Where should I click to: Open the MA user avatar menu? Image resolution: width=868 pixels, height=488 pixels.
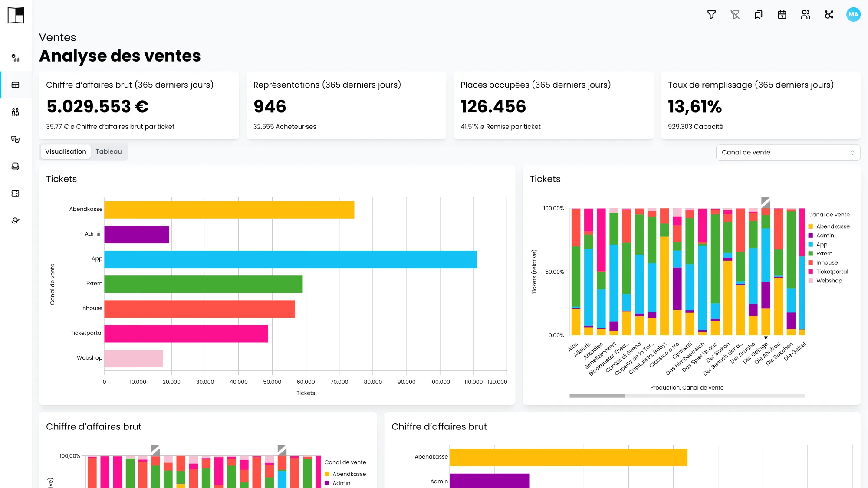(853, 14)
